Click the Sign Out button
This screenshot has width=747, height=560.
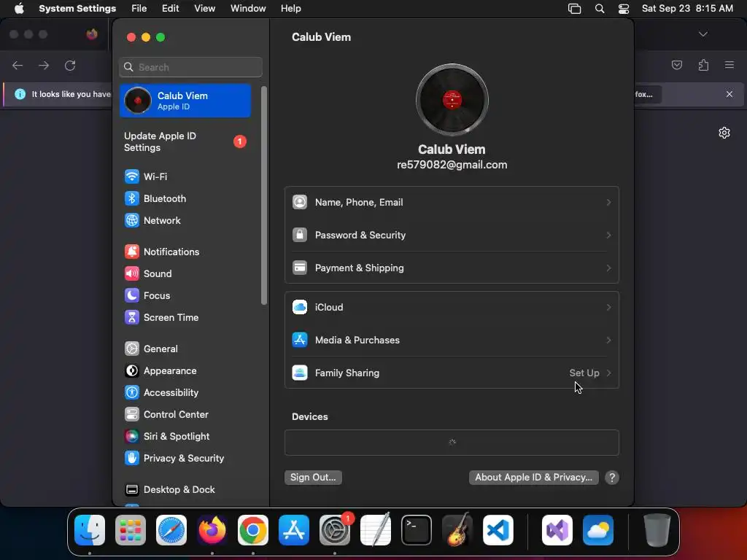pos(313,478)
